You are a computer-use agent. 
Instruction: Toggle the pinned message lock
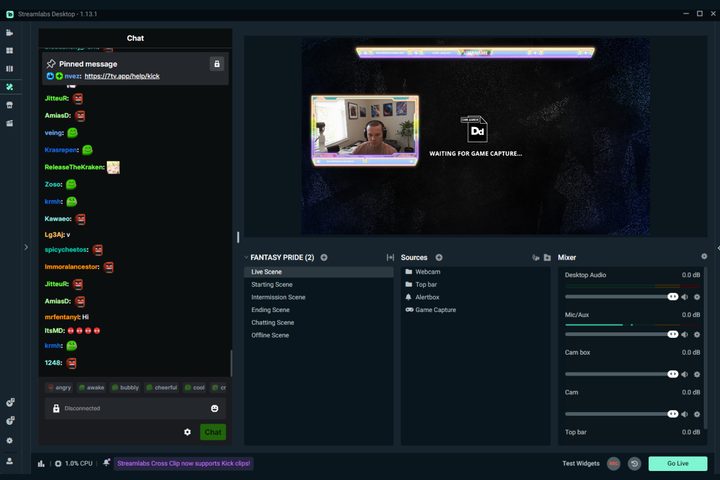point(216,64)
